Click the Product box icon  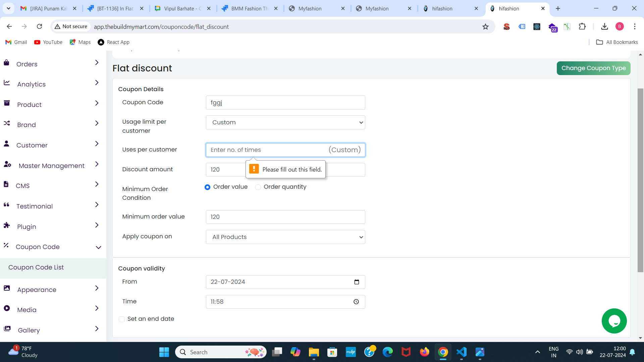click(7, 103)
